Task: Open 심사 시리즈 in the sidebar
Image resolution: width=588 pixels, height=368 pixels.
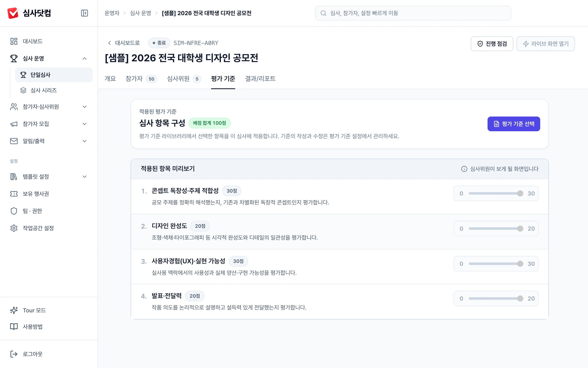Action: tap(54, 90)
